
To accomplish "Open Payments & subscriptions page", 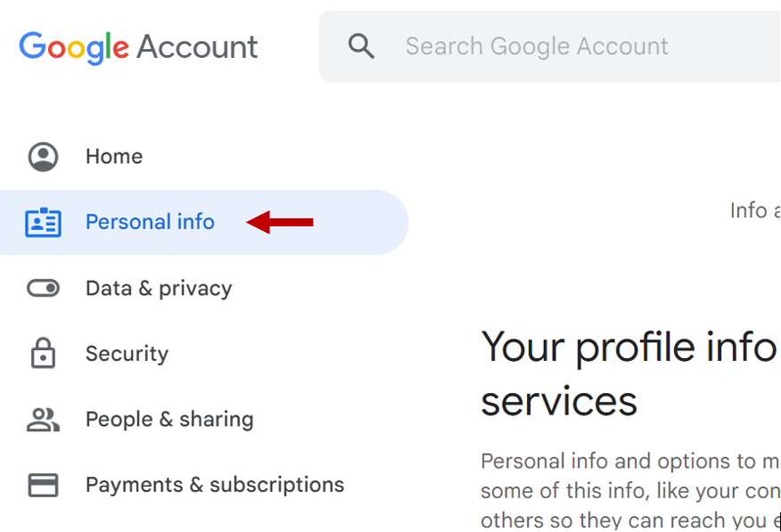I will tap(215, 485).
